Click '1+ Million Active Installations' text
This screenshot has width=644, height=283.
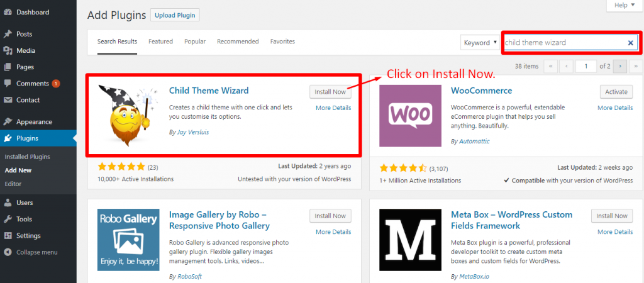[x=420, y=180]
